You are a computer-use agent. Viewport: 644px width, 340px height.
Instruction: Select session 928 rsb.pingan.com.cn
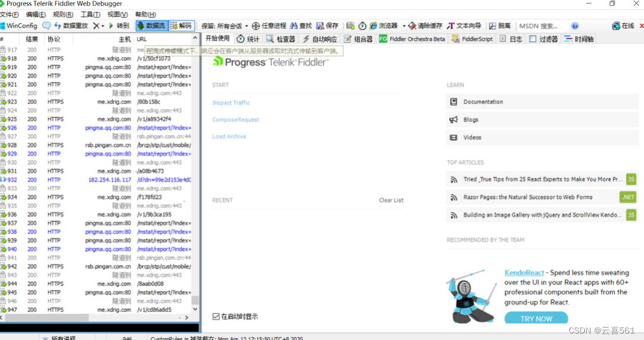96,145
